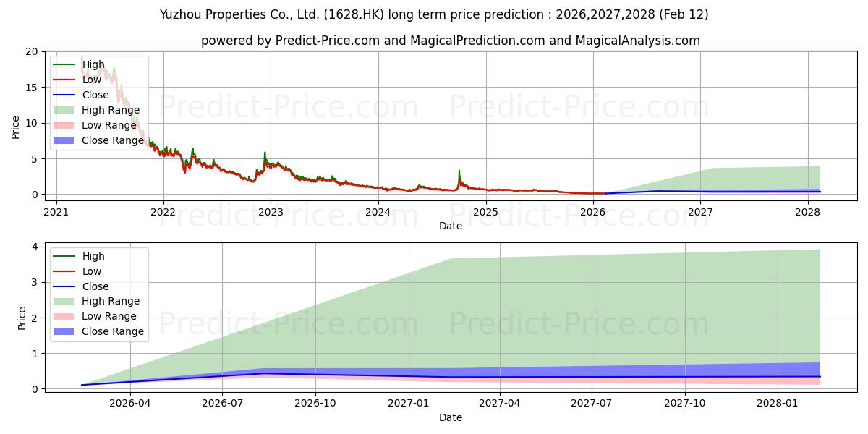Screen dimensions: 868x434
Task: Click the 'powered by Predict-Price.com' subtitle
Action: 450,41
